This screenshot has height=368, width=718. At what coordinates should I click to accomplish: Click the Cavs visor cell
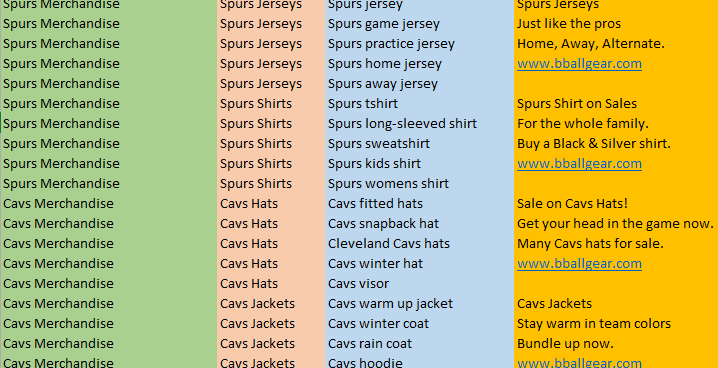tap(419, 284)
